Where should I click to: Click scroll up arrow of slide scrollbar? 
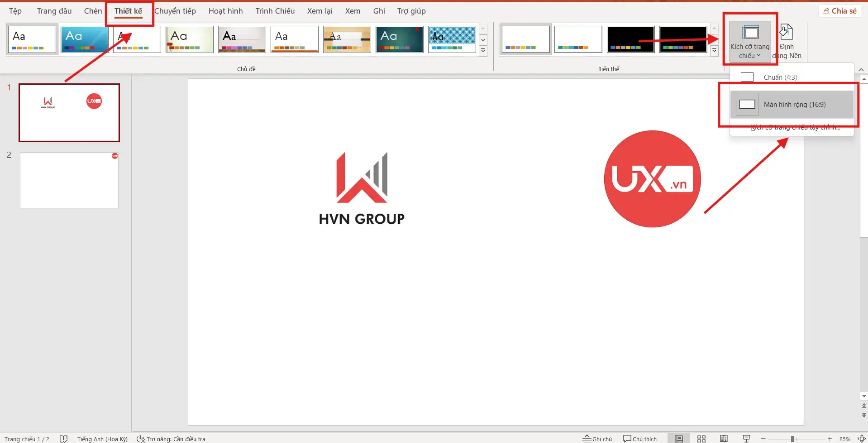tap(864, 79)
